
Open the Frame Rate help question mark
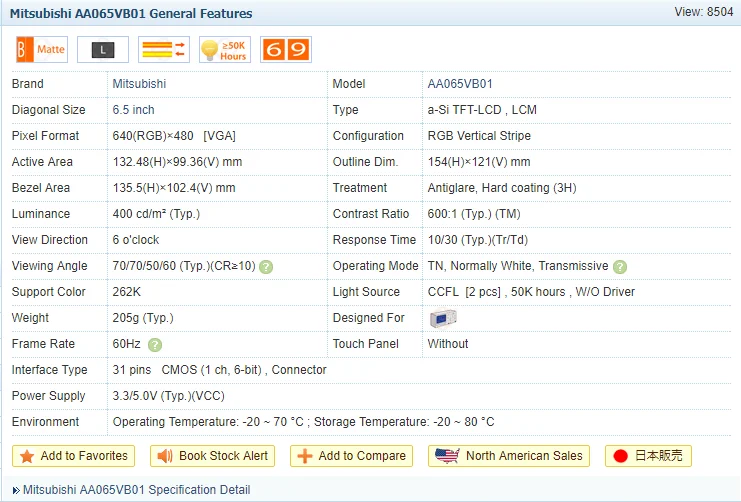tap(155, 345)
